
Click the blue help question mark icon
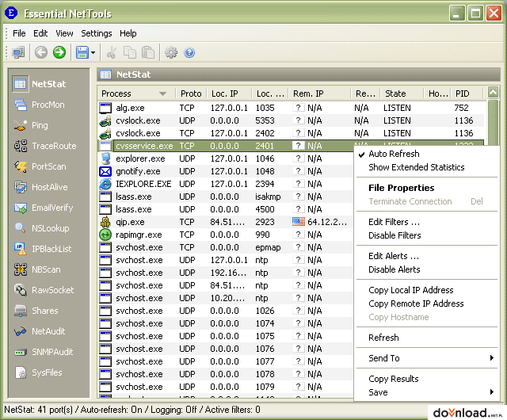(189, 52)
